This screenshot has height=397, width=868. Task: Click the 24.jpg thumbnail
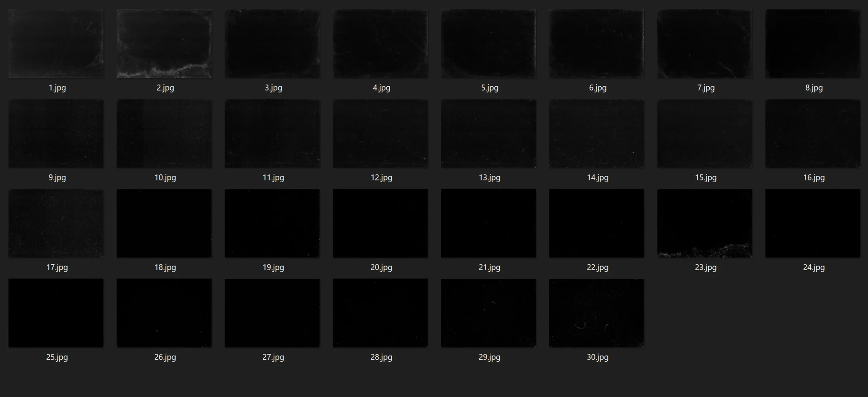pos(813,223)
